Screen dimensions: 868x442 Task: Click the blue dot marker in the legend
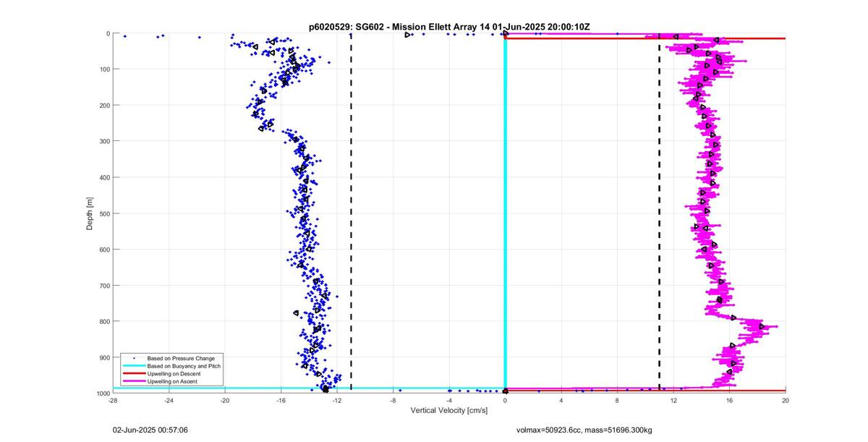tap(133, 358)
